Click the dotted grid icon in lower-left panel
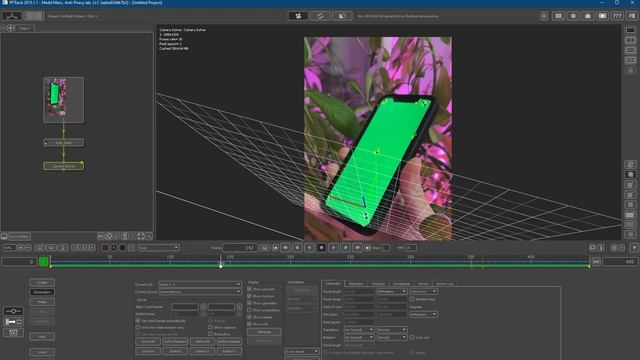This screenshot has height=360, width=640. (13, 333)
